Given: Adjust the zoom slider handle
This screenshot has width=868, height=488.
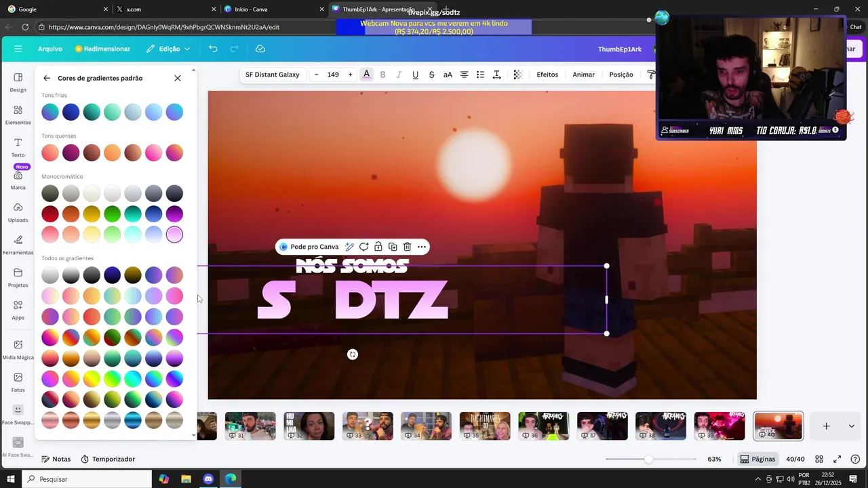Looking at the screenshot, I should pyautogui.click(x=648, y=459).
